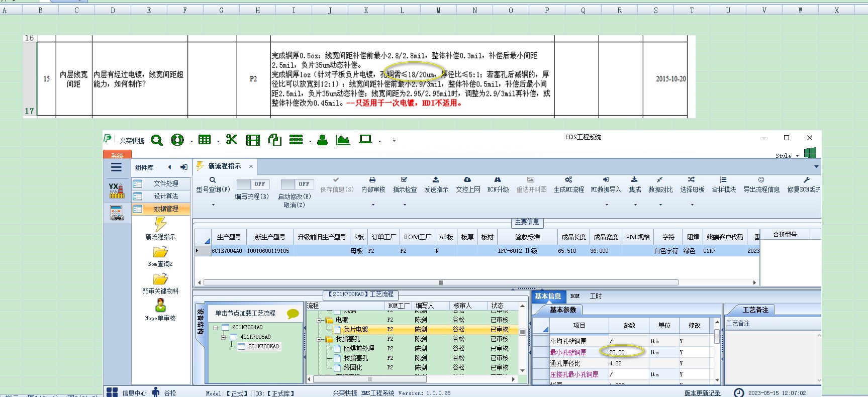Click ECN升级 button

click(x=498, y=184)
